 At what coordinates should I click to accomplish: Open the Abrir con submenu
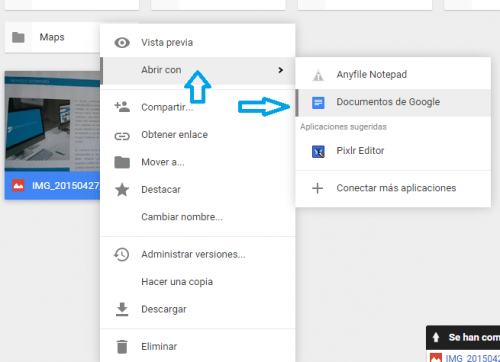(198, 70)
